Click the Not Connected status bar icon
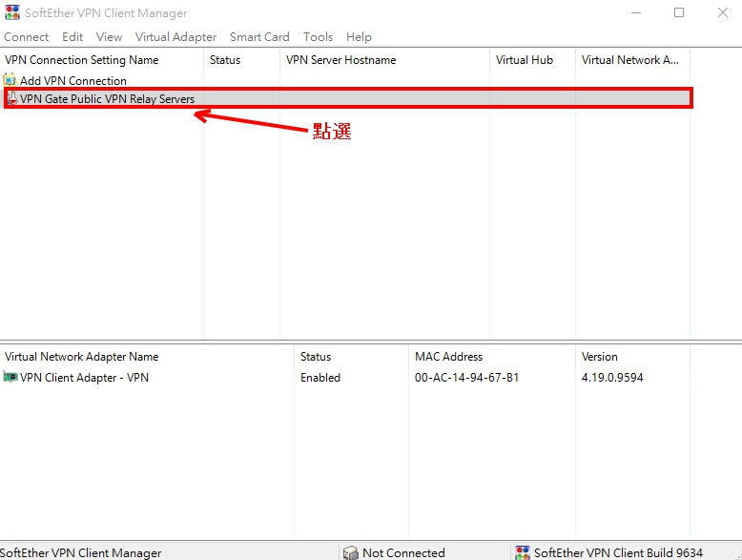 pyautogui.click(x=351, y=552)
